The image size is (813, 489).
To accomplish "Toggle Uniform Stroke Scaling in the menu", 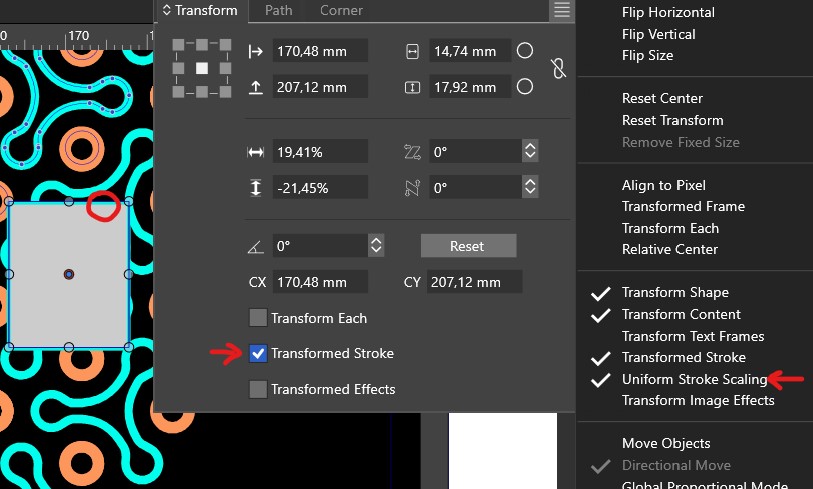I will pyautogui.click(x=694, y=379).
